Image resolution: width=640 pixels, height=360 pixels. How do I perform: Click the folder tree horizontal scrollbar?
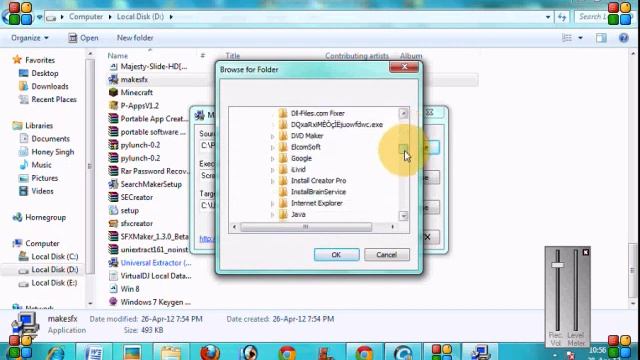(306, 227)
